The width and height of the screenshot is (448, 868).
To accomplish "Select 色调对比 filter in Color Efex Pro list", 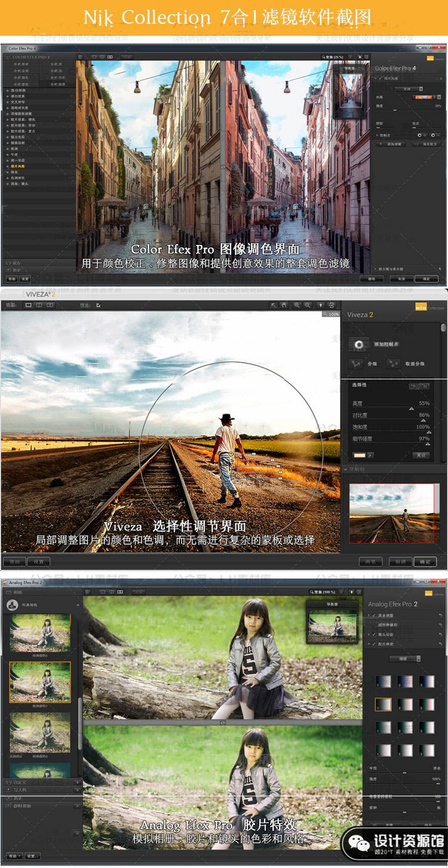I will pos(19,177).
